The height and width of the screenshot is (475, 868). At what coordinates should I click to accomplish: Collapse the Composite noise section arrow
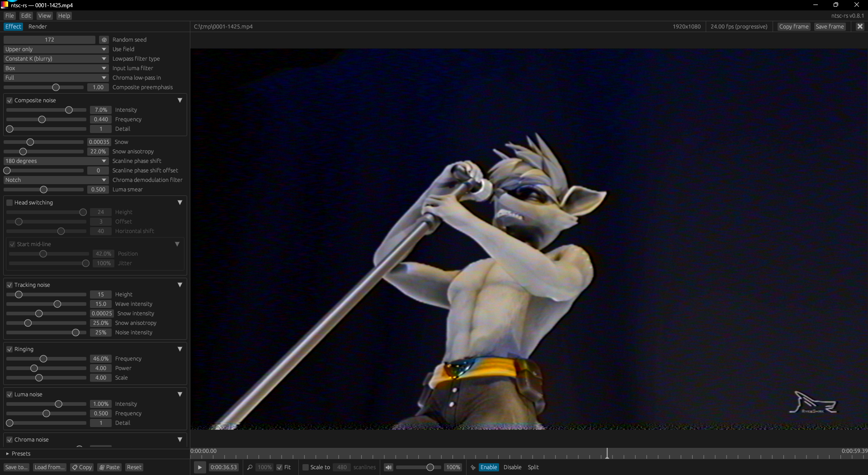pos(180,100)
